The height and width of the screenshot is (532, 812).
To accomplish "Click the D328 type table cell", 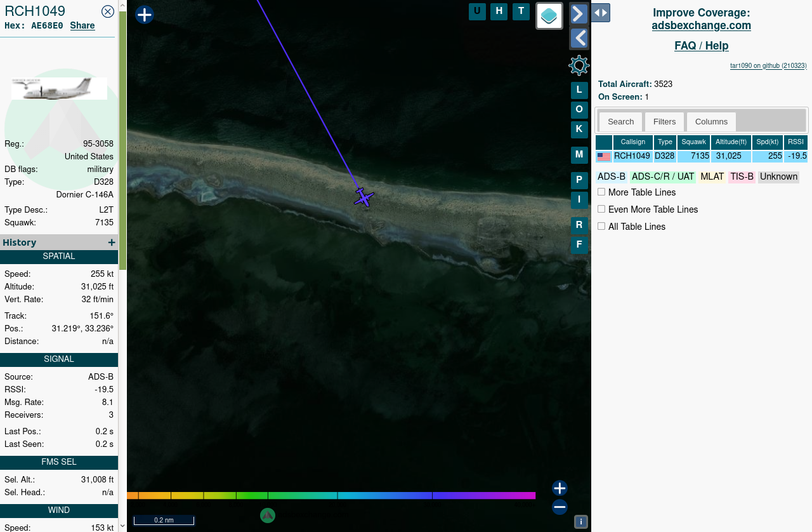I will (x=665, y=156).
